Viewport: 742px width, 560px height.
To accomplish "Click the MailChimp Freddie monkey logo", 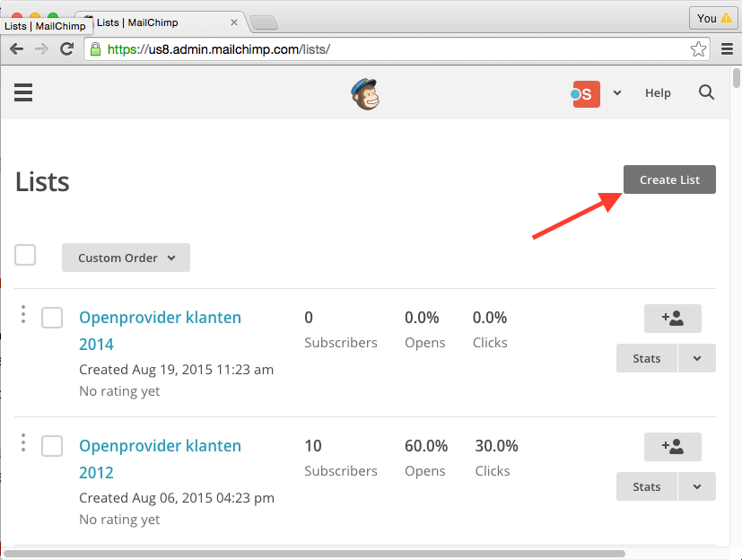I will point(365,93).
